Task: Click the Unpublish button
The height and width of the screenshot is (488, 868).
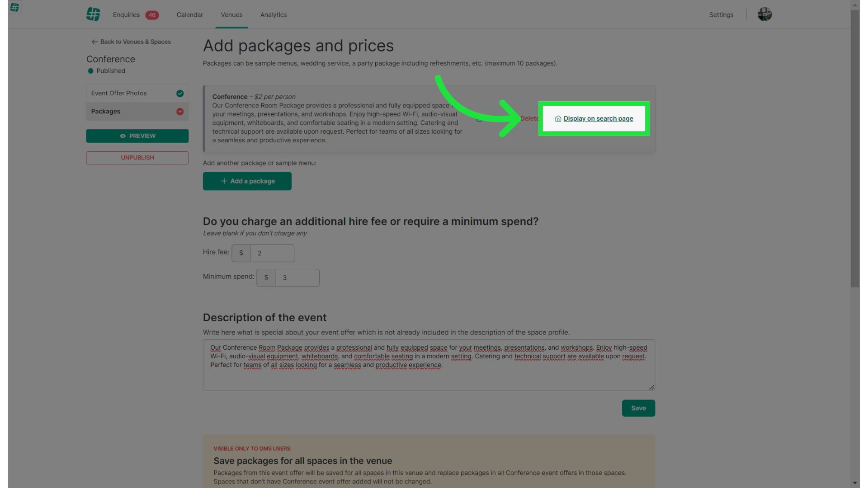Action: pos(137,158)
